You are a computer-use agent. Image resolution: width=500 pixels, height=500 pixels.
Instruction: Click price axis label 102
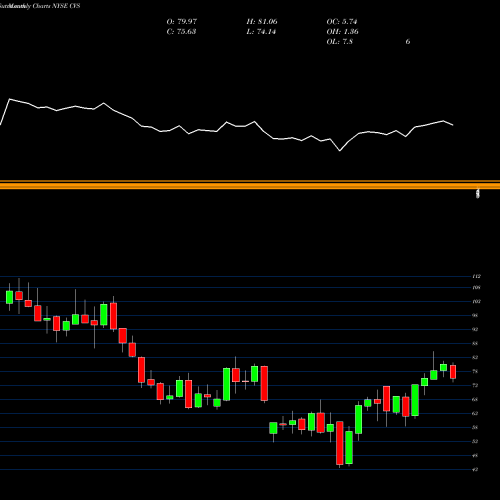[x=477, y=301]
